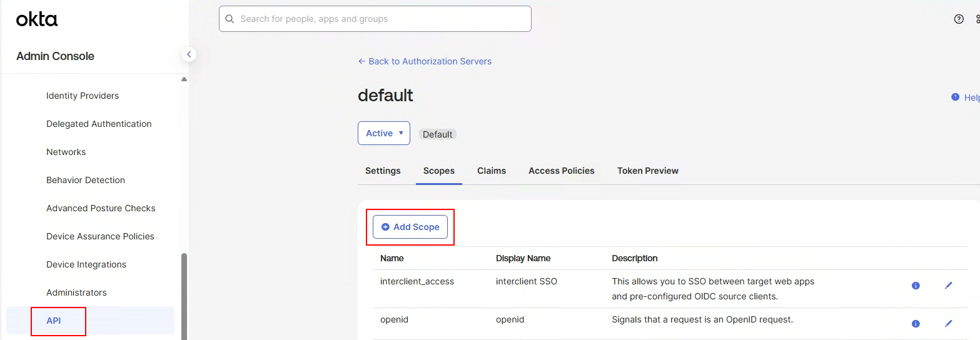Open Identity Providers in the sidebar
Screen dimensions: 980x340
83,96
